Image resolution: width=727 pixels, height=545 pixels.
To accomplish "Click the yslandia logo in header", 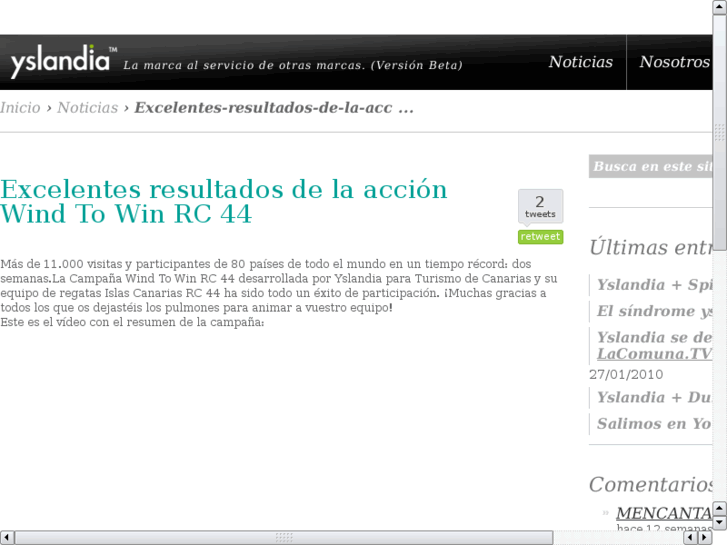I will tap(64, 61).
